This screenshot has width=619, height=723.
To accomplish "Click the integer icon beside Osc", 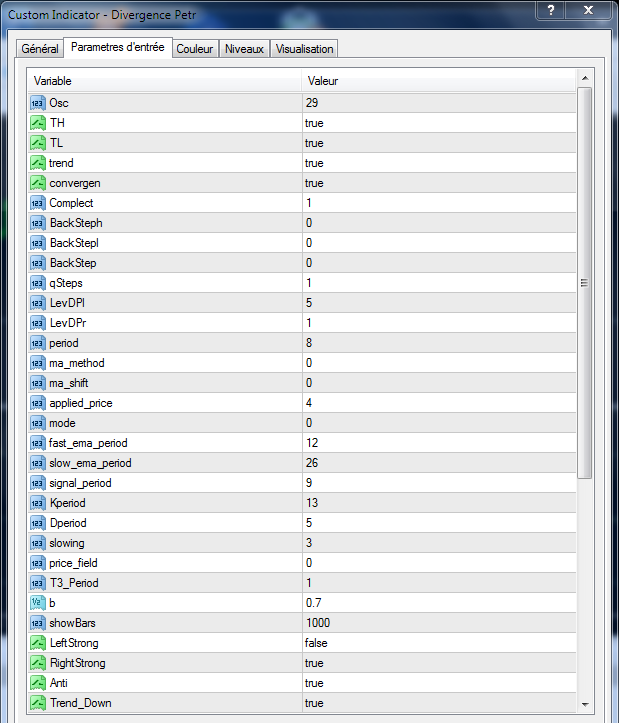I will (38, 103).
